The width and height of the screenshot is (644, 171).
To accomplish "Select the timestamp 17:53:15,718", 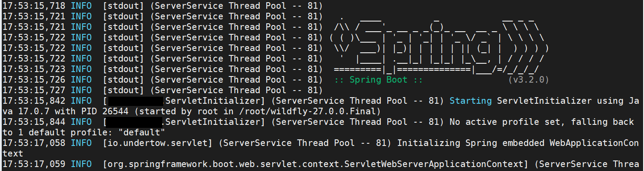I will click(x=34, y=6).
